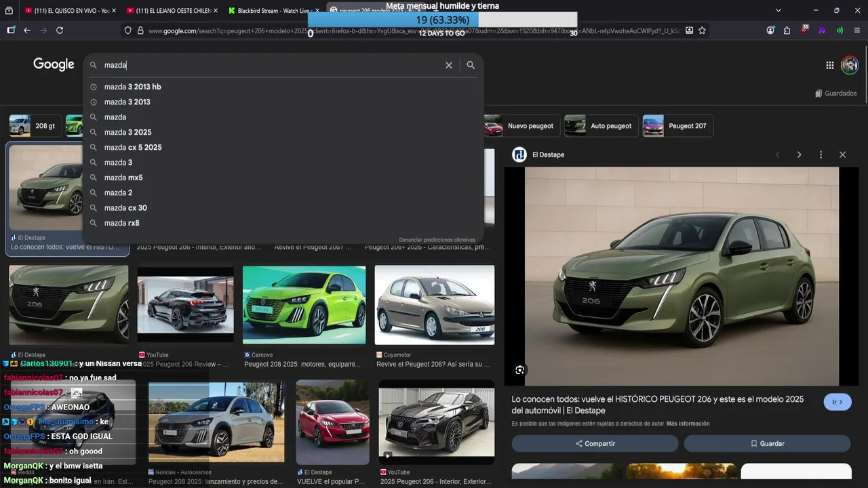The height and width of the screenshot is (488, 868).
Task: Select the peugeot 206 modelo 2025 tab
Action: coord(376,11)
